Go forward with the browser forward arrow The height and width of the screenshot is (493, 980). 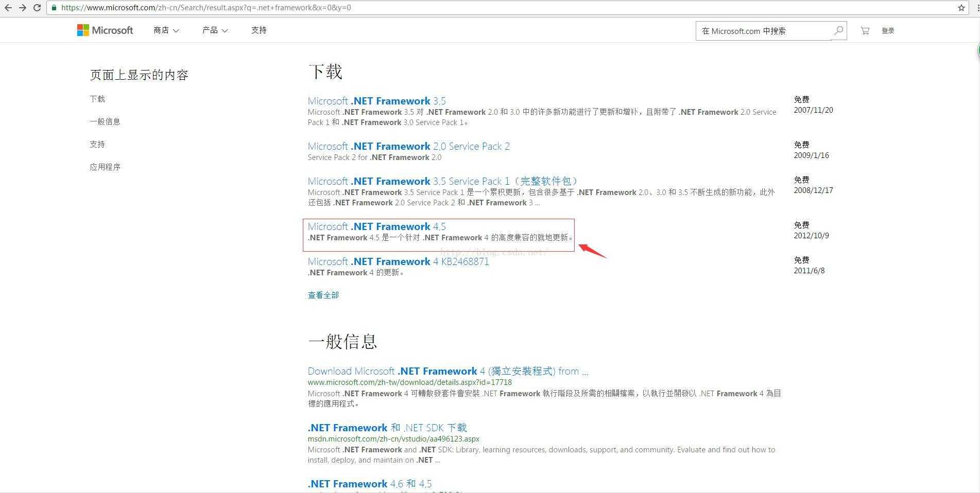(x=22, y=8)
